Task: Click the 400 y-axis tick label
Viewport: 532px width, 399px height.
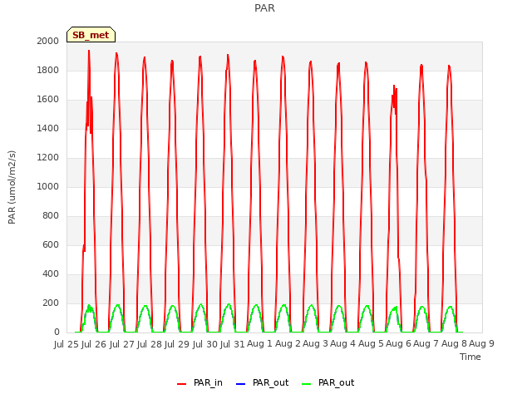Action: point(51,273)
